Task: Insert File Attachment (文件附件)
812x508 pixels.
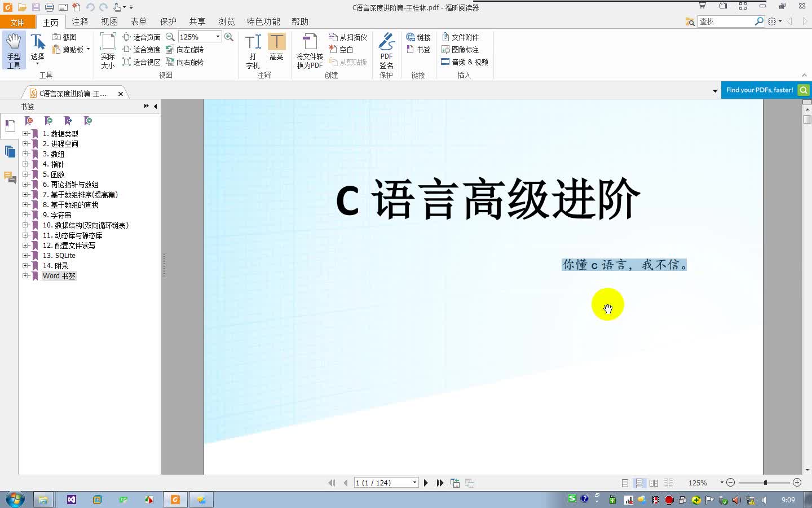Action: (x=460, y=37)
